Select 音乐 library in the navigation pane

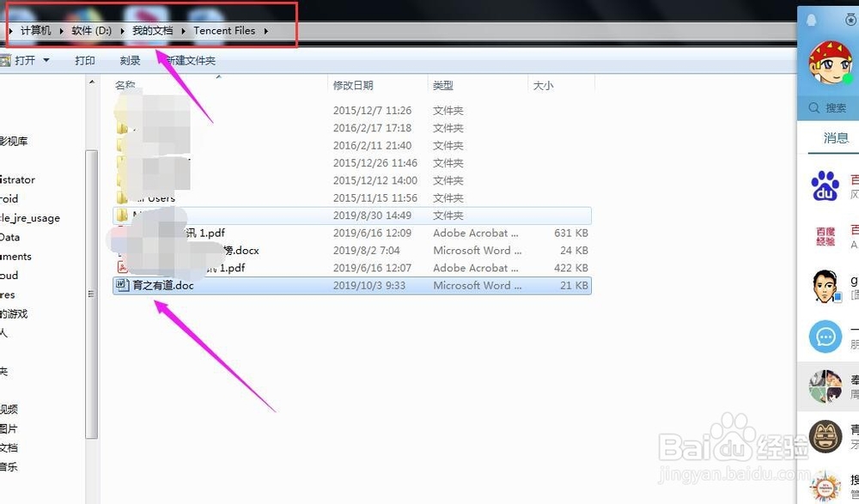click(x=9, y=467)
